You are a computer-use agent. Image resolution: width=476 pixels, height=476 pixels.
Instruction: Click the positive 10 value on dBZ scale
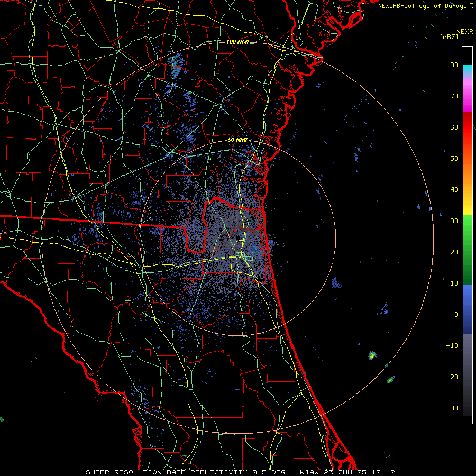pyautogui.click(x=454, y=283)
